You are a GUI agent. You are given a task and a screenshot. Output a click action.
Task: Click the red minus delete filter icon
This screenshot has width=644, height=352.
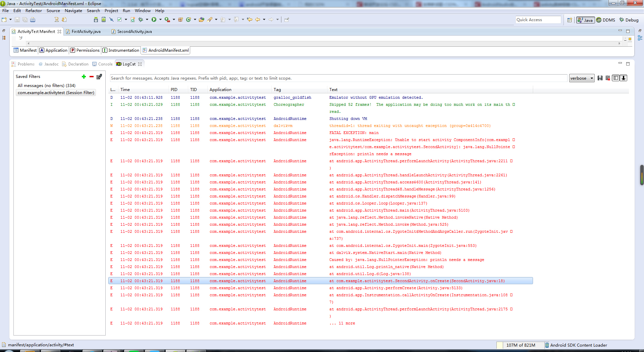pyautogui.click(x=91, y=77)
